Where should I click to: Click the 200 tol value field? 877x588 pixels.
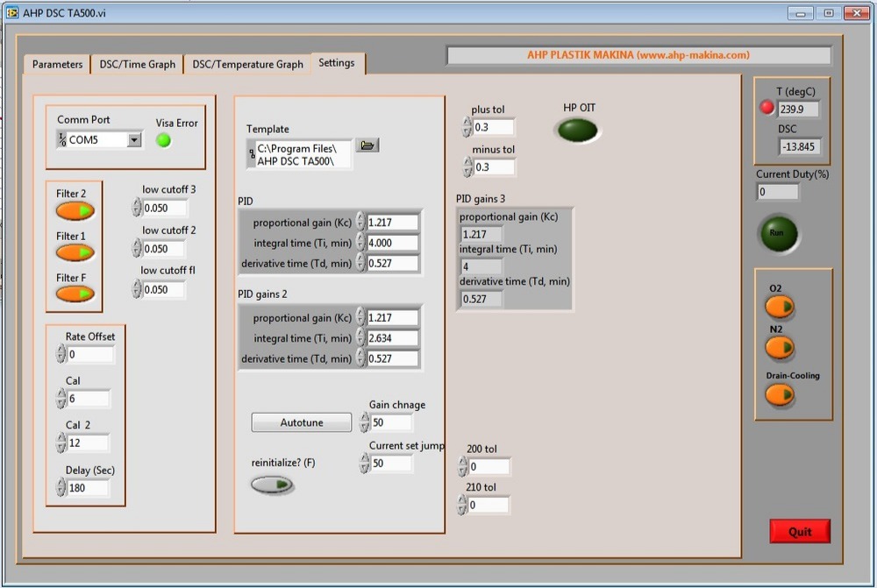tap(489, 467)
